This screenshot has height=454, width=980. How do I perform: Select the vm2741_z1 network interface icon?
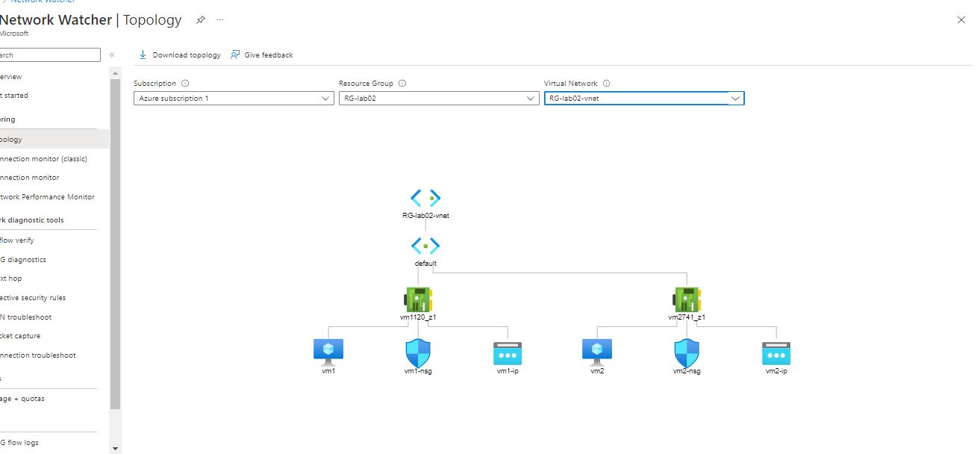pyautogui.click(x=686, y=298)
